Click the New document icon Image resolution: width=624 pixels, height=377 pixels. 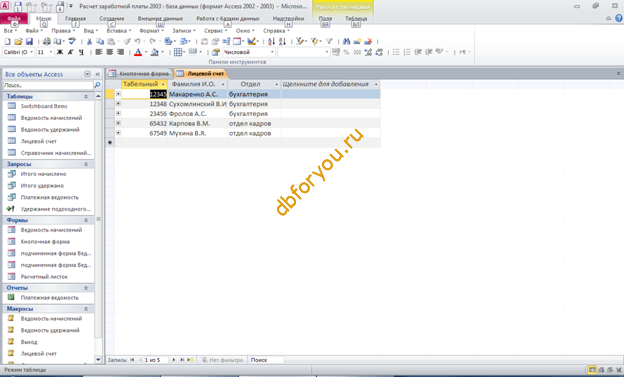click(8, 41)
